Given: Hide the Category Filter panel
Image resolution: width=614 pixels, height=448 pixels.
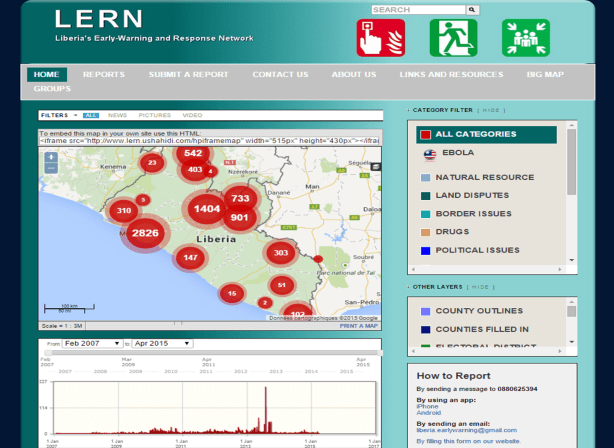Looking at the screenshot, I should (x=491, y=110).
